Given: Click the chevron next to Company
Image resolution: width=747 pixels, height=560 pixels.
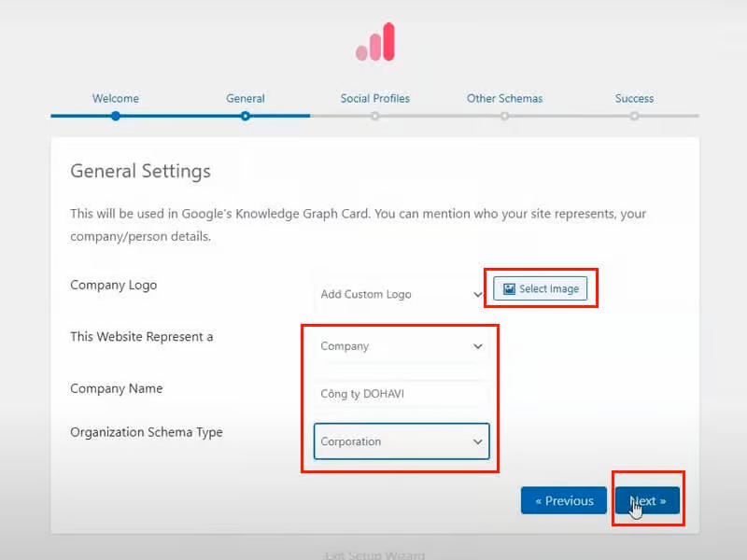Looking at the screenshot, I should point(477,346).
